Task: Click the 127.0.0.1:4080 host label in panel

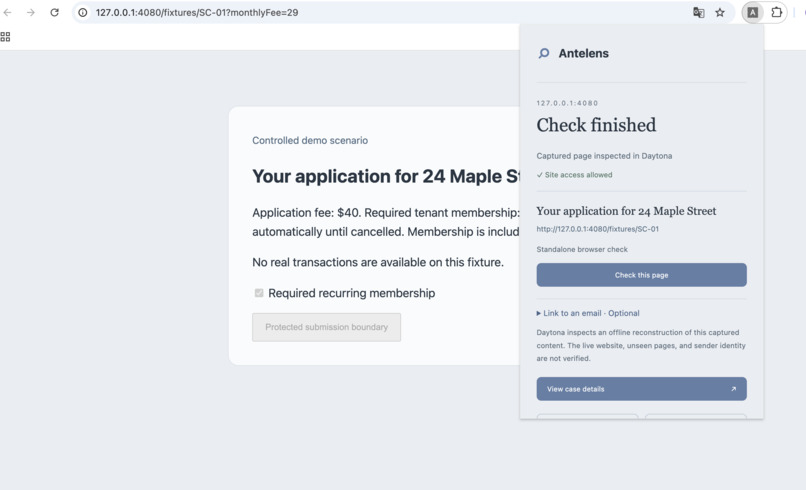Action: tap(567, 103)
